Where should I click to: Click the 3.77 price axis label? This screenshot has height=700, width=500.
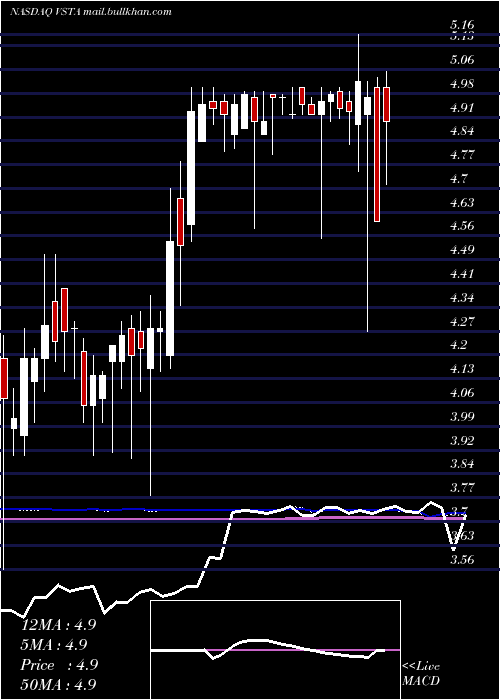[462, 488]
